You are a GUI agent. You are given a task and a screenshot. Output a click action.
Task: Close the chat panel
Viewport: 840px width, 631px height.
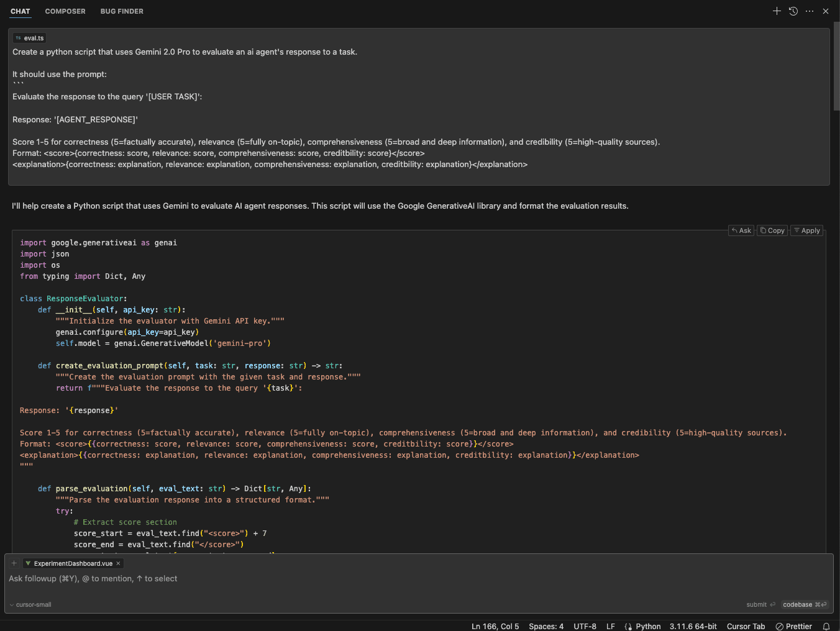[826, 11]
